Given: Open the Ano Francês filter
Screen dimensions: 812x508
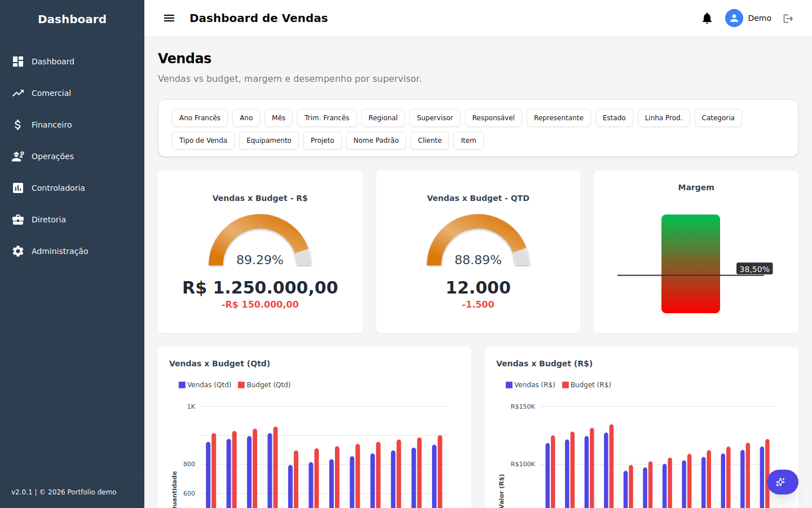Looking at the screenshot, I should click(x=200, y=118).
